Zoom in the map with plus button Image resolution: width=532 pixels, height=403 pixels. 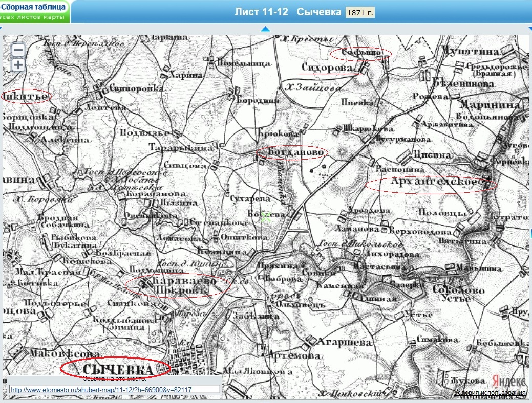pos(18,65)
